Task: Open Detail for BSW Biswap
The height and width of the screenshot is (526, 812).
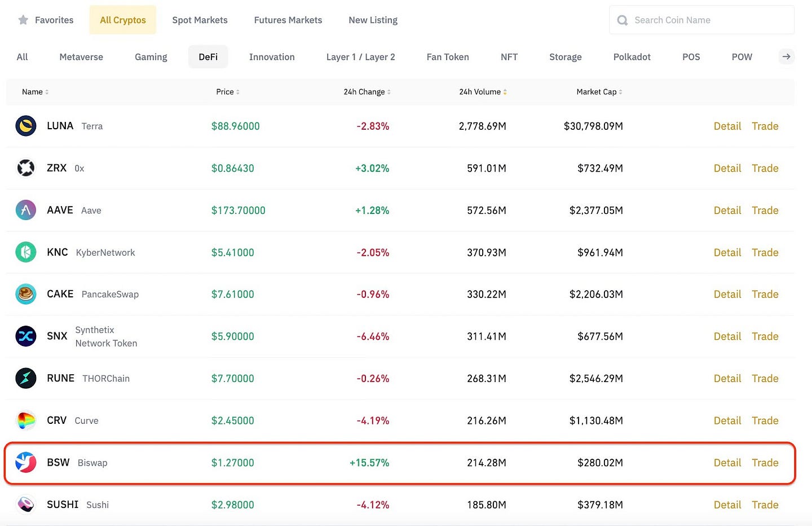Action: click(x=727, y=462)
